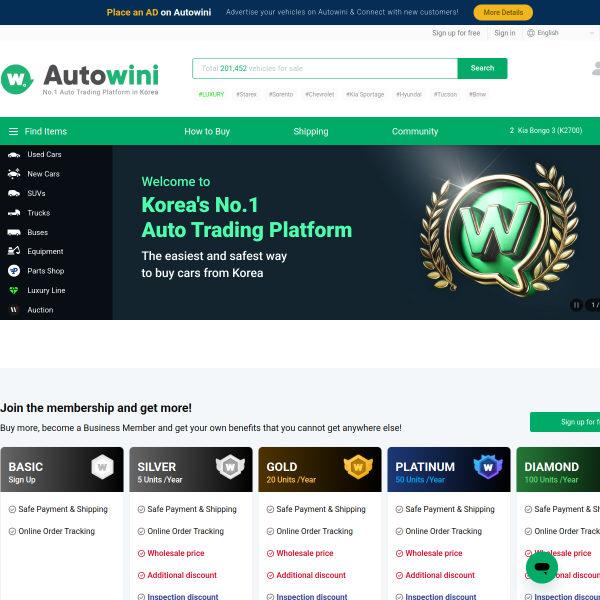Click the #Bmw search tag
Screen dimensions: 600x600
(477, 95)
